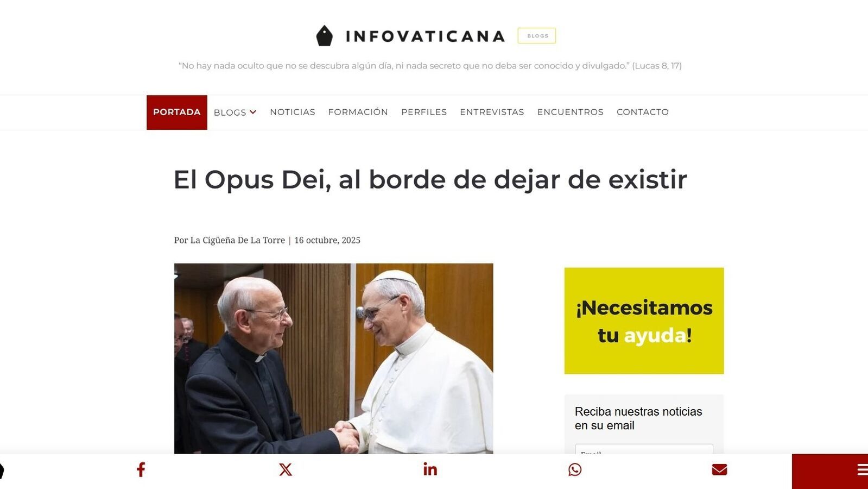The image size is (868, 489).
Task: Open ENTREVISTAS menu item
Action: click(x=492, y=112)
